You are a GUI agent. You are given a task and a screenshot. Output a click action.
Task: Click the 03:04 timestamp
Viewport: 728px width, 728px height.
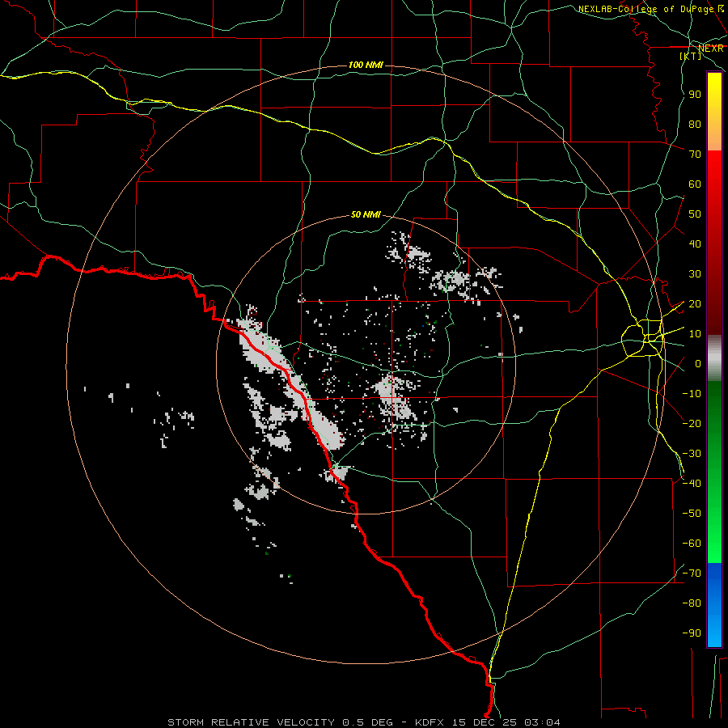click(542, 722)
